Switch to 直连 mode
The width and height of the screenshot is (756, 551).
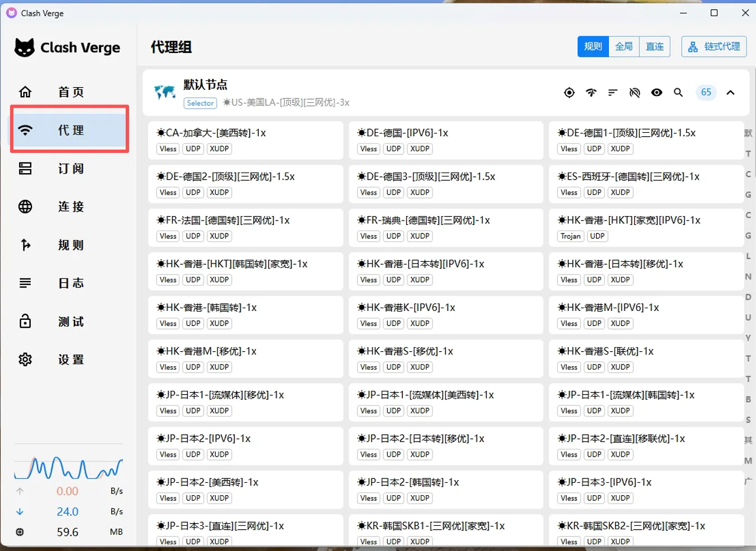[x=654, y=46]
